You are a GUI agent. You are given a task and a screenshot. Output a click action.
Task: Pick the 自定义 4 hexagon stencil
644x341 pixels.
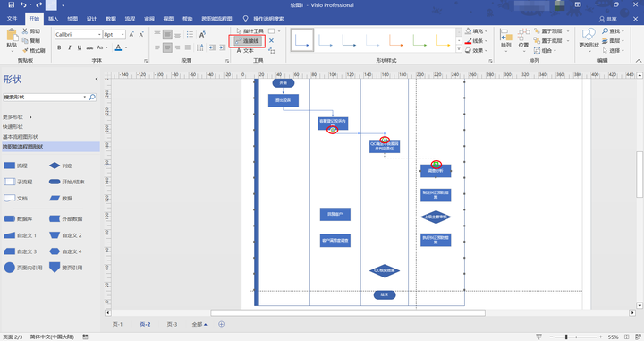tap(65, 251)
